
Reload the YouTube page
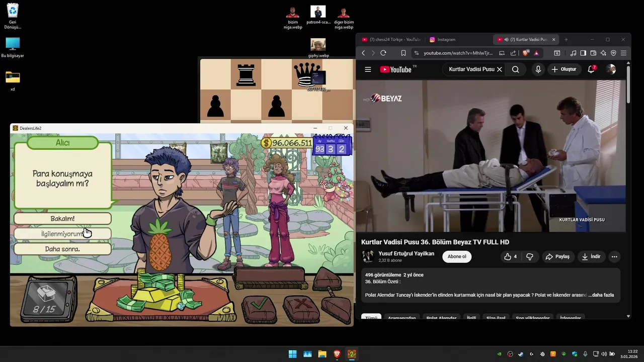click(383, 53)
